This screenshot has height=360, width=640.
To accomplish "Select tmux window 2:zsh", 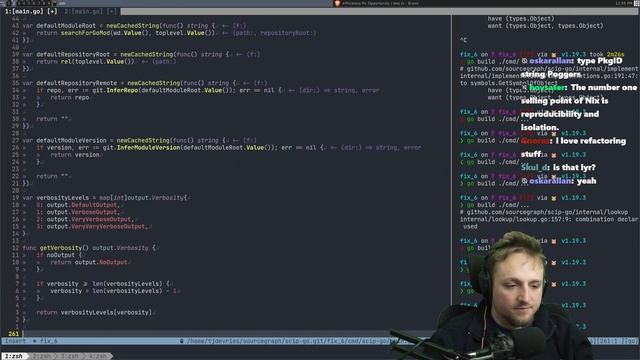I will click(42, 356).
